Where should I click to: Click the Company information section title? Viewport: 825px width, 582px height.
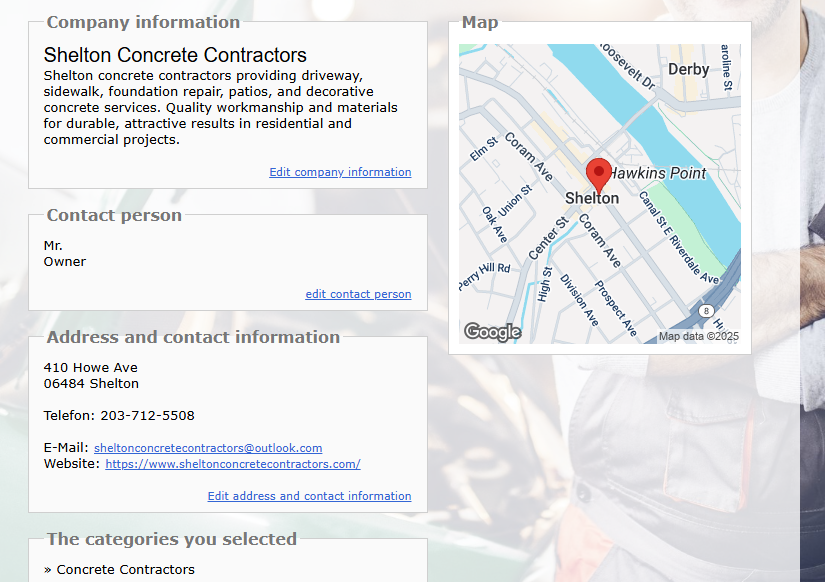pos(143,22)
